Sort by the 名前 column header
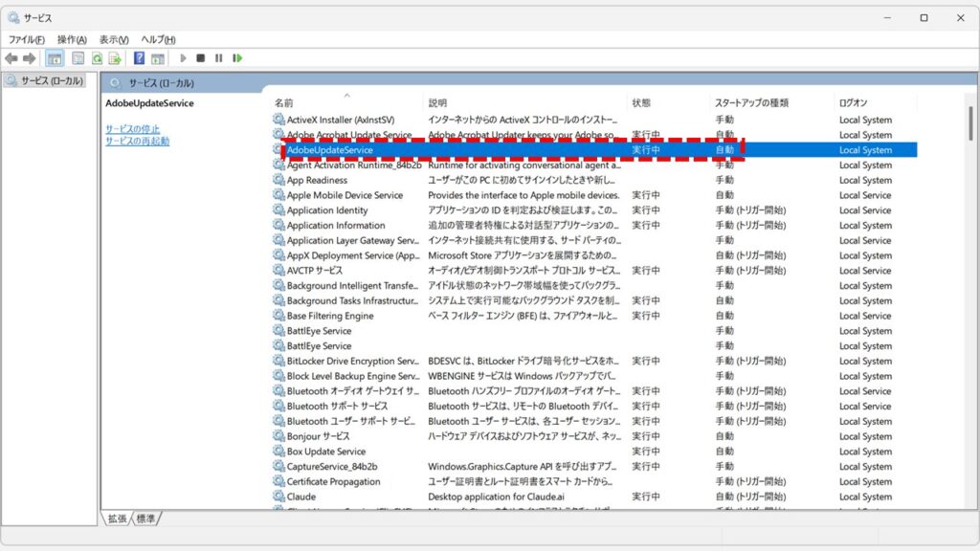 click(346, 102)
